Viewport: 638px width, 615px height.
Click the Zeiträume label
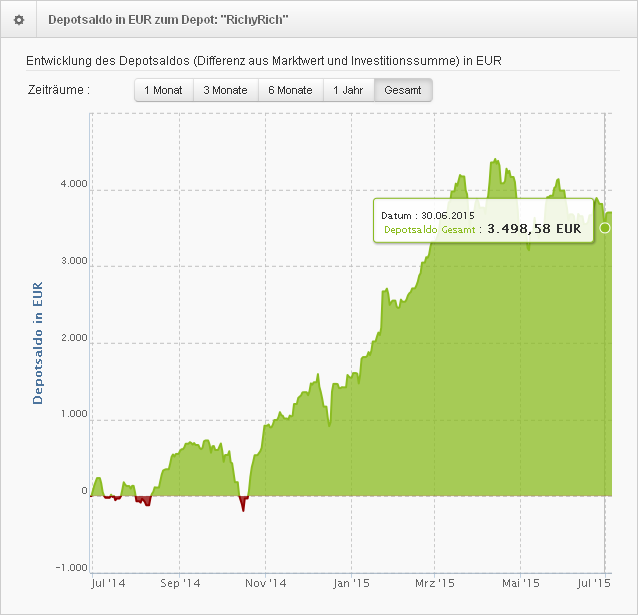[59, 90]
